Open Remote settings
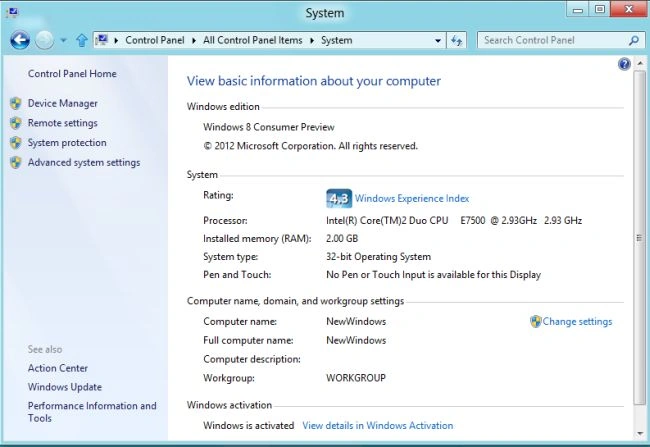The width and height of the screenshot is (650, 447). pyautogui.click(x=63, y=123)
